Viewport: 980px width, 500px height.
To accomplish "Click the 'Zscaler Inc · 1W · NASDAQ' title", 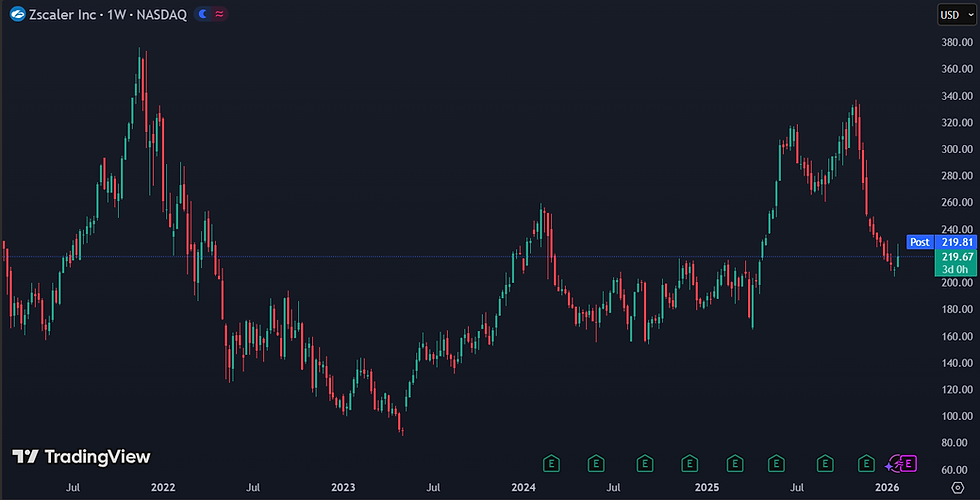I will pyautogui.click(x=108, y=14).
